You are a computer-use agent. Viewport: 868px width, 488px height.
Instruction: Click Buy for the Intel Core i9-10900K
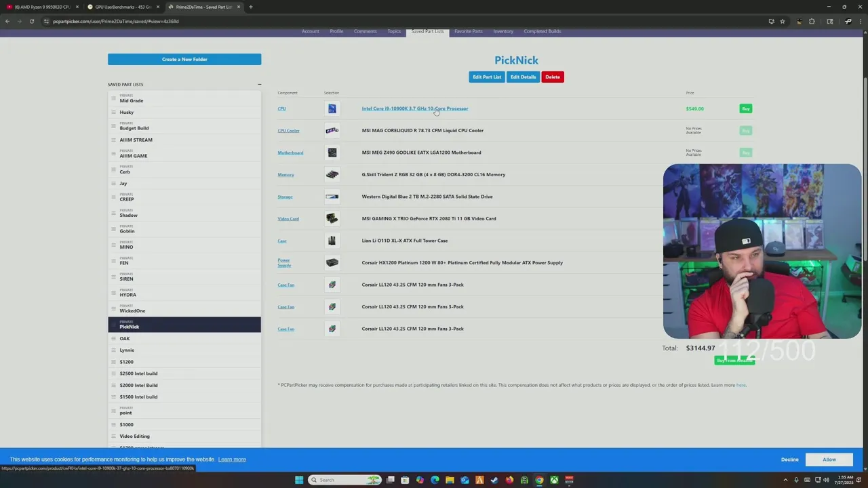coord(746,108)
